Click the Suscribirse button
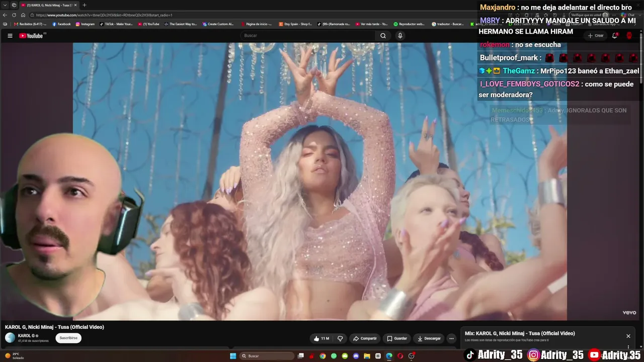Image resolution: width=644 pixels, height=362 pixels. tap(68, 338)
